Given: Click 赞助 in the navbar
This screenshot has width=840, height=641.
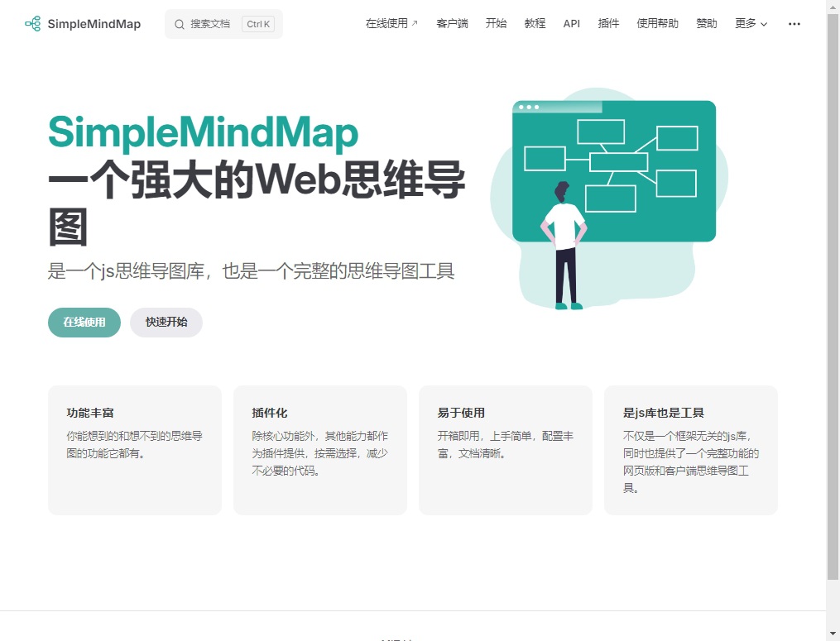Looking at the screenshot, I should pos(707,24).
